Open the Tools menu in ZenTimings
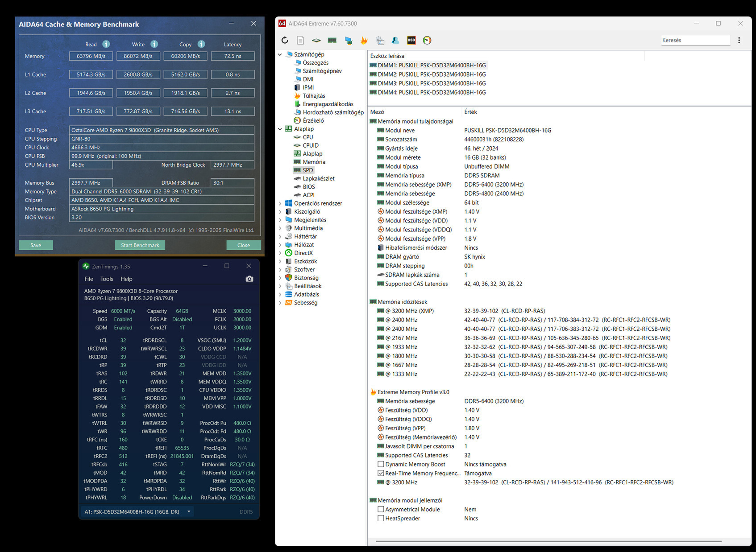 (x=107, y=279)
